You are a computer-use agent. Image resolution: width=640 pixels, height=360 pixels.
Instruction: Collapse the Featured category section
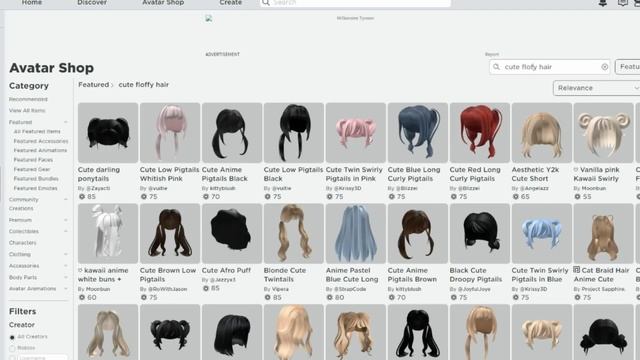click(x=66, y=122)
